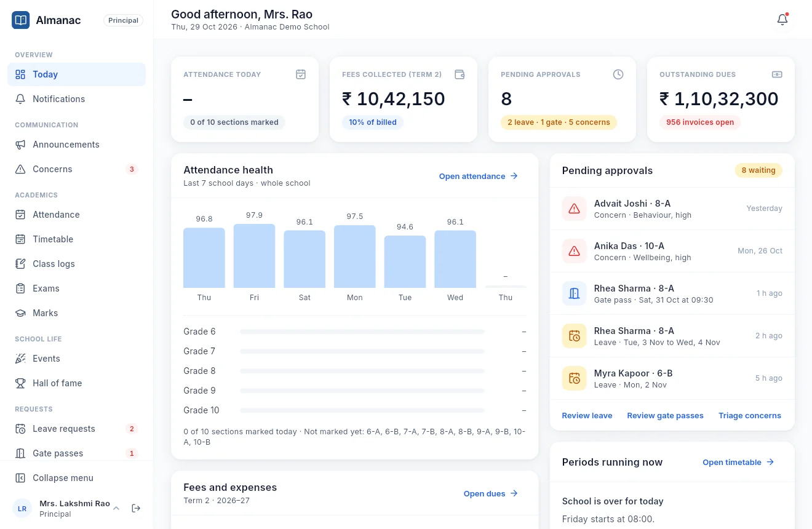The width and height of the screenshot is (812, 529).
Task: Follow the Open attendance link
Action: 479,177
